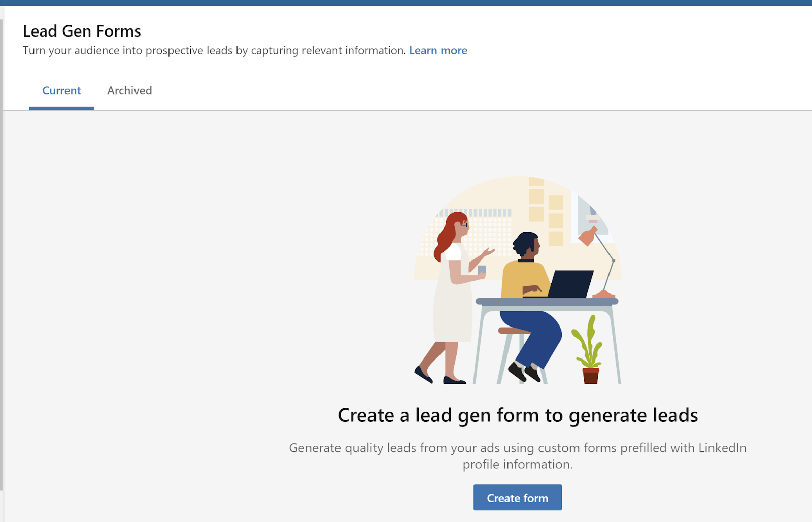
Task: Click the green potted plant illustration
Action: pyautogui.click(x=588, y=349)
